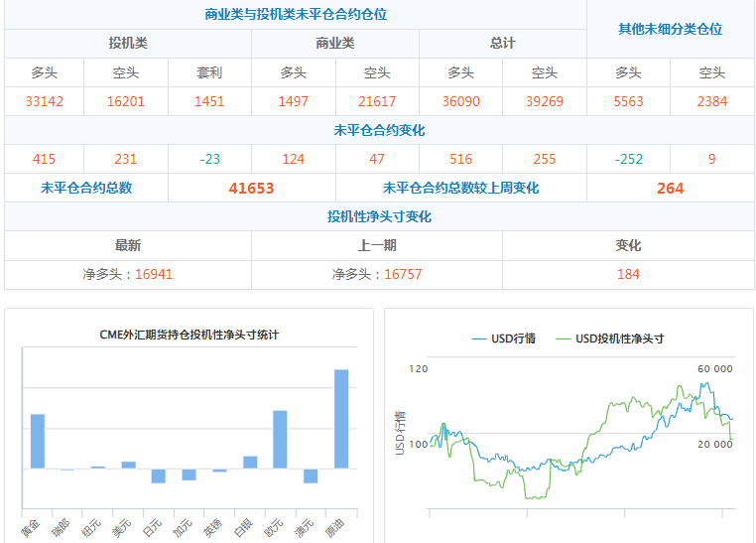Viewport: 756px width, 543px height.
Task: Click the 黄金 bar in the chart
Action: 38,441
